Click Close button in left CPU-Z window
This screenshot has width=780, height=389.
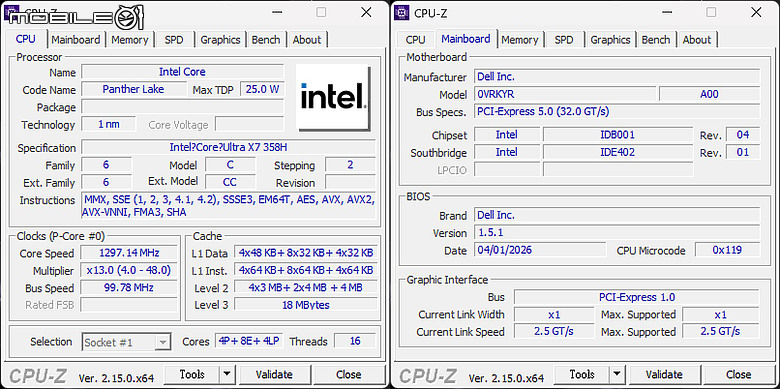[349, 374]
